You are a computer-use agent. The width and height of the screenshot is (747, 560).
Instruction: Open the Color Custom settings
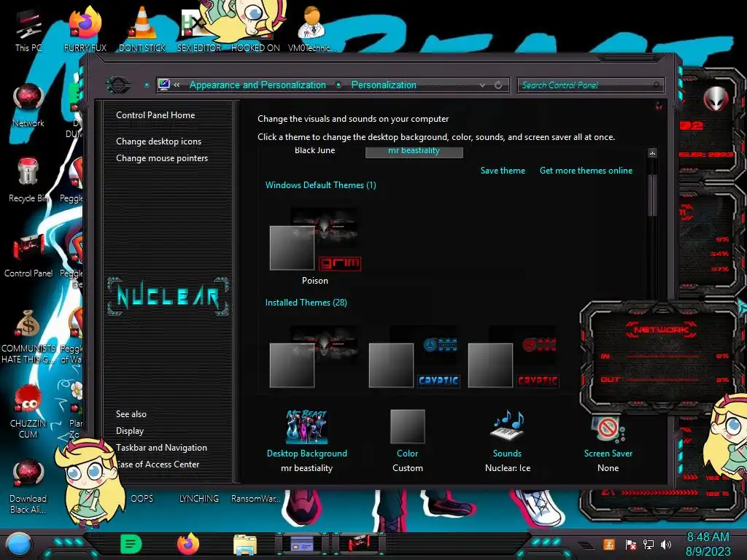pos(407,440)
